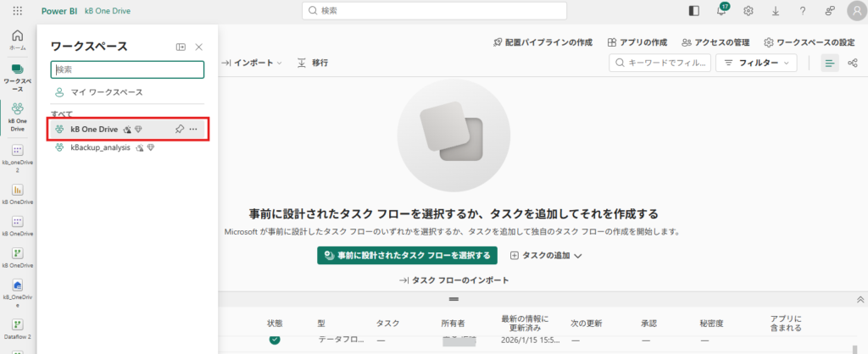
Task: Select kBackup_analysis workspace
Action: (x=100, y=147)
